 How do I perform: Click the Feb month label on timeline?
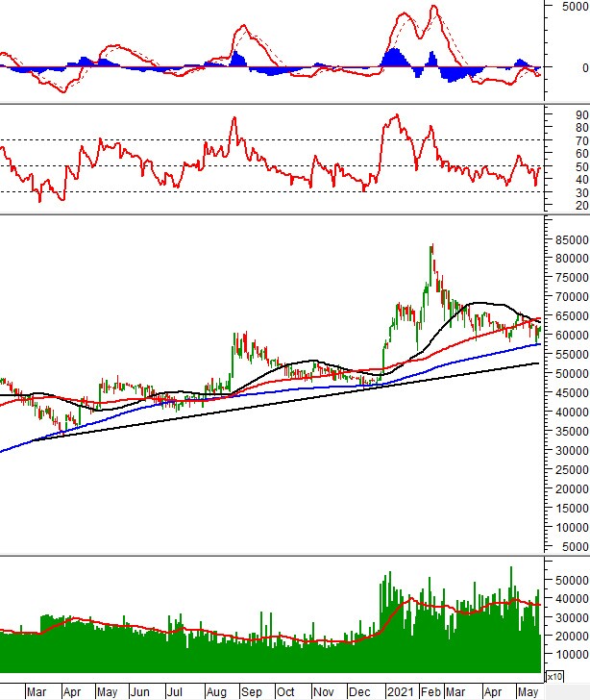(430, 692)
